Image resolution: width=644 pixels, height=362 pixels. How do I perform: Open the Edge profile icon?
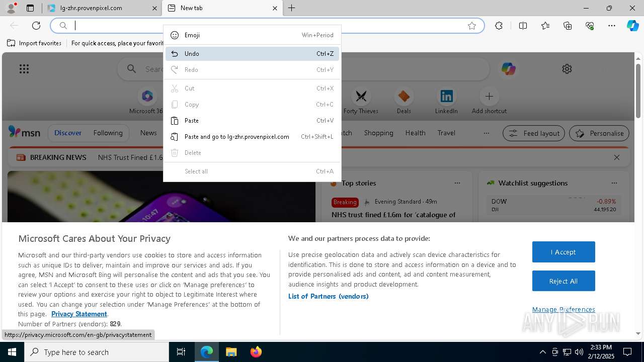tap(11, 8)
